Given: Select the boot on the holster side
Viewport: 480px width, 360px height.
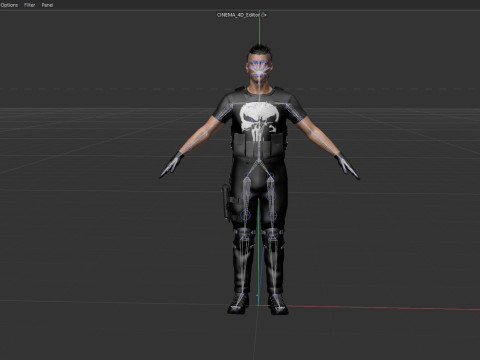Looking at the screenshot, I should [x=239, y=303].
